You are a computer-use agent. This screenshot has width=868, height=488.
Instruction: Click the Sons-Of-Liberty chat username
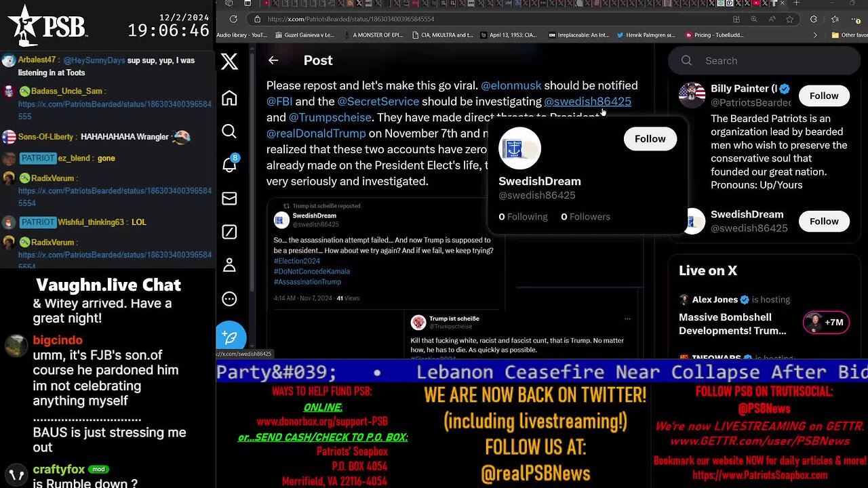click(46, 137)
